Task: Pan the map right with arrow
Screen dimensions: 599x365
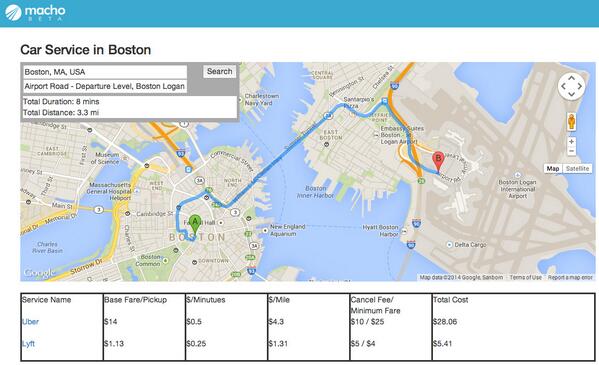Action: point(580,86)
